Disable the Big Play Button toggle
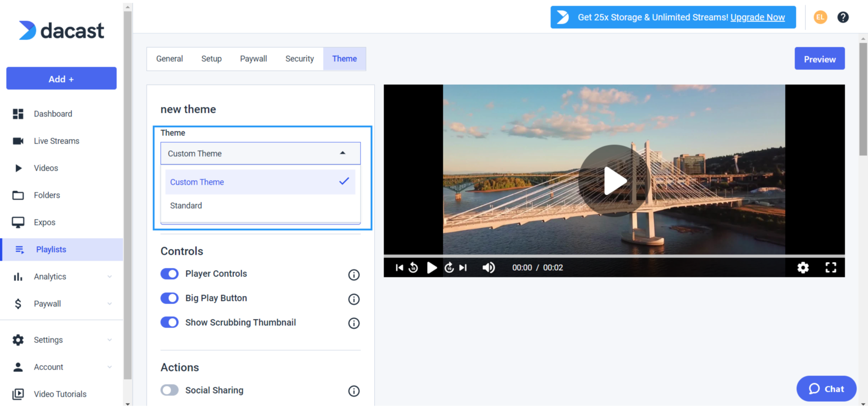Screen dimensions: 868x408 (x=170, y=298)
